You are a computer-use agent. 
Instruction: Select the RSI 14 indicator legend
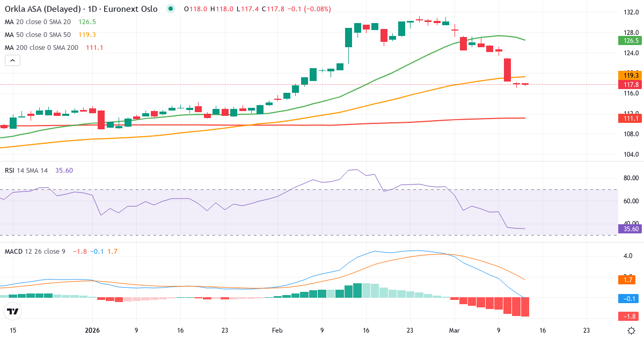pos(27,170)
